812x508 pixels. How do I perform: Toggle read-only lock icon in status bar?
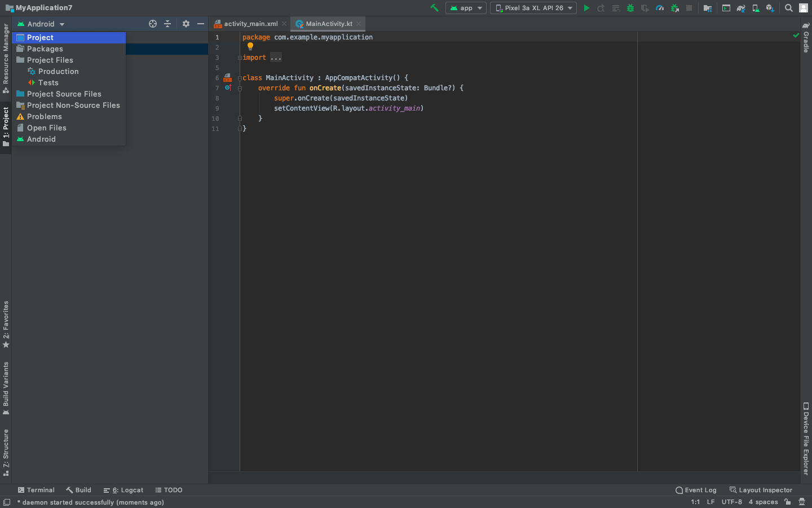pyautogui.click(x=788, y=502)
